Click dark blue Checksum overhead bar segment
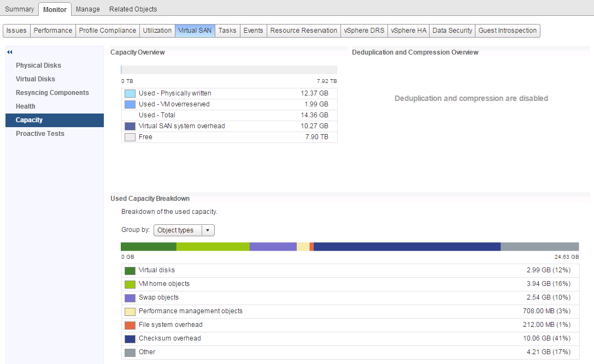Image resolution: width=594 pixels, height=364 pixels. coord(407,247)
